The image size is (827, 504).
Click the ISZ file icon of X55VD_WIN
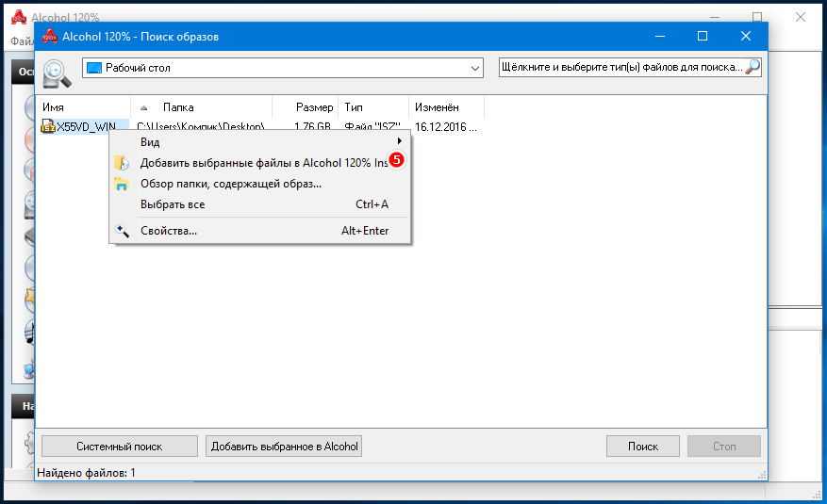48,126
